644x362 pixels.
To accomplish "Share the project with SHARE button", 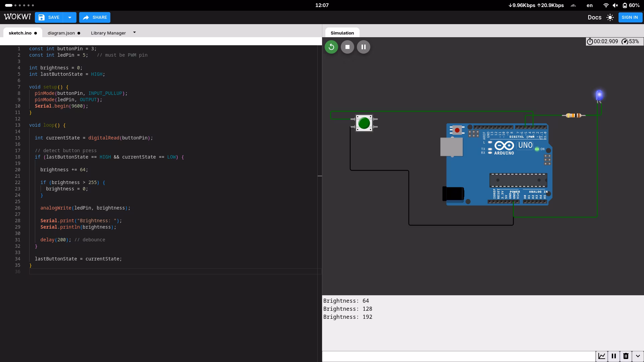I will click(95, 17).
